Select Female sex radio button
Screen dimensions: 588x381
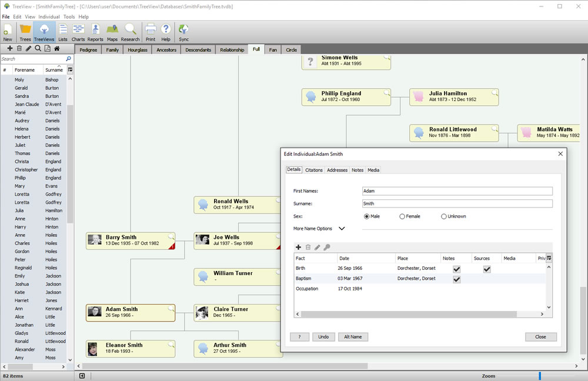click(x=402, y=216)
